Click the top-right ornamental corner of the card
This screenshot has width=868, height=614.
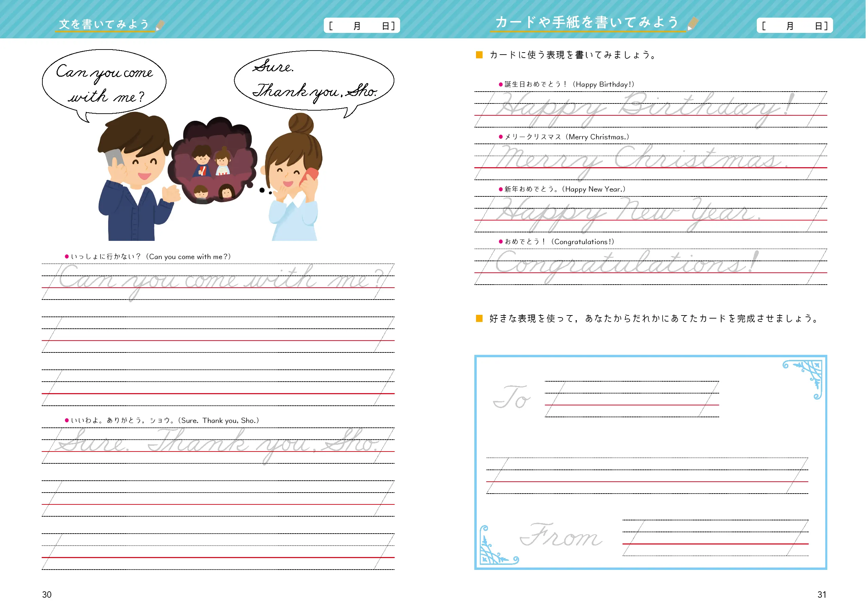(802, 380)
